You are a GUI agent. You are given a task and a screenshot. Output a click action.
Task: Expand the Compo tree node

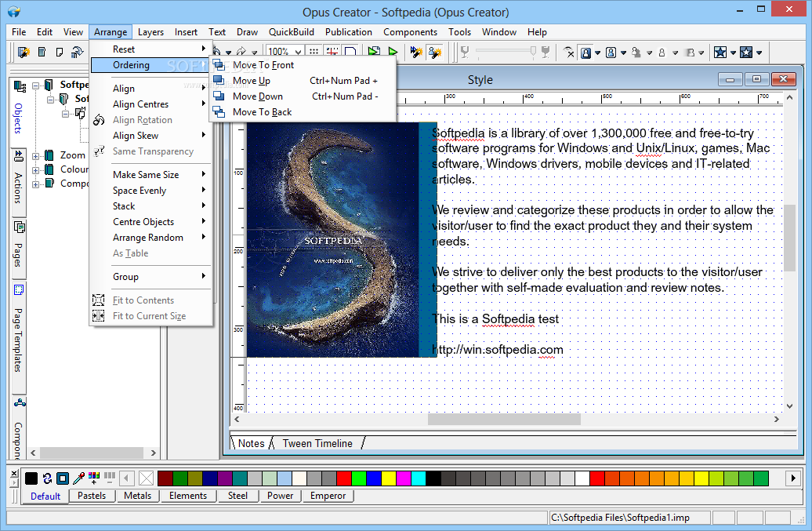click(x=36, y=184)
